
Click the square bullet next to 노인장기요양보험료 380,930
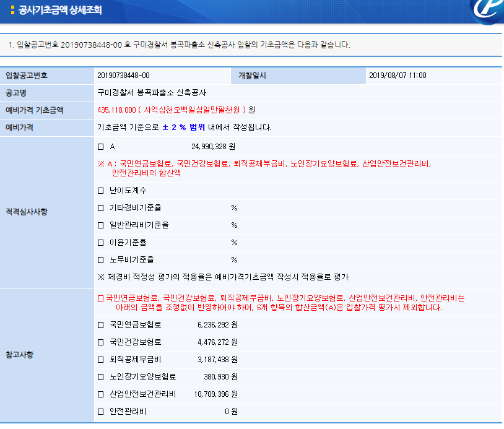pyautogui.click(x=100, y=377)
